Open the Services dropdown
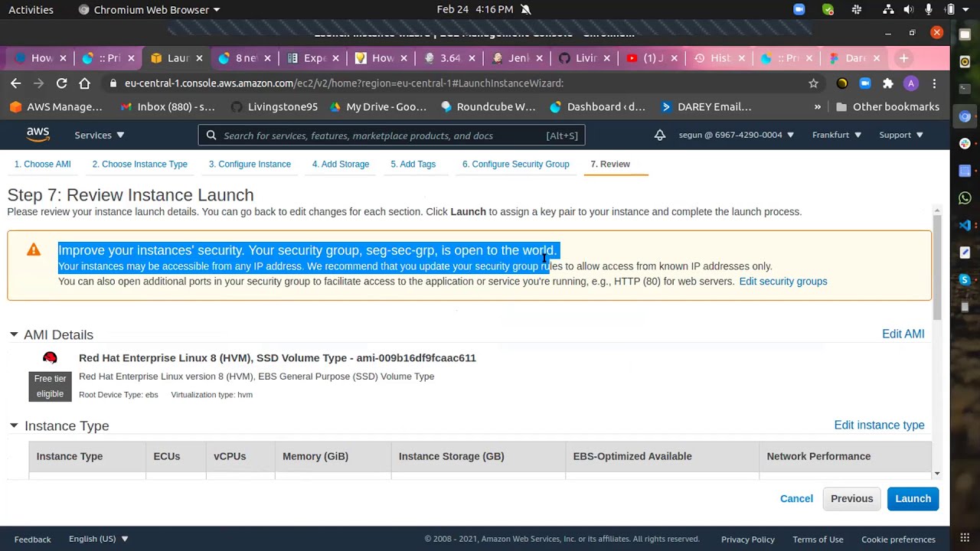This screenshot has width=980, height=551. (100, 135)
